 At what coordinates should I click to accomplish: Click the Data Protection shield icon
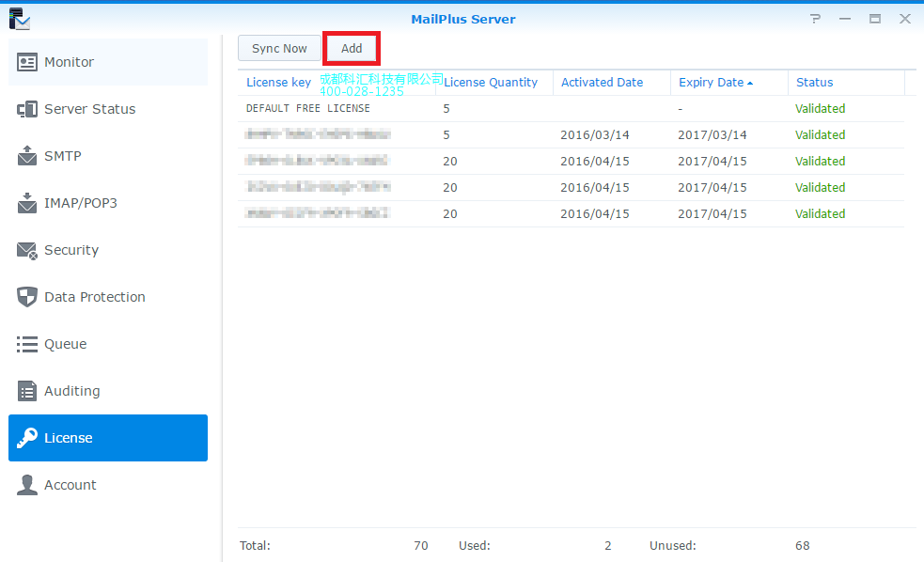point(27,297)
